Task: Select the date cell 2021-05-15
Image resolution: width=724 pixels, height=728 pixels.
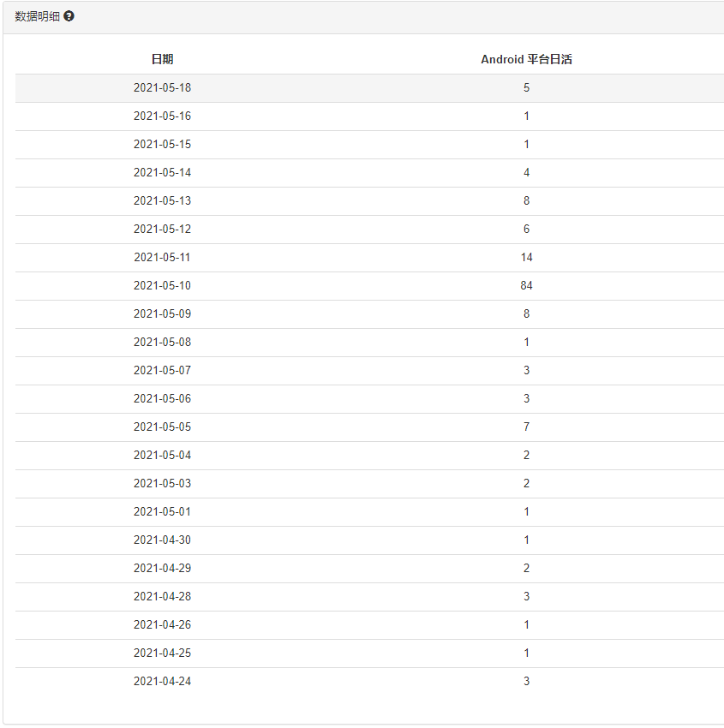Action: (162, 145)
